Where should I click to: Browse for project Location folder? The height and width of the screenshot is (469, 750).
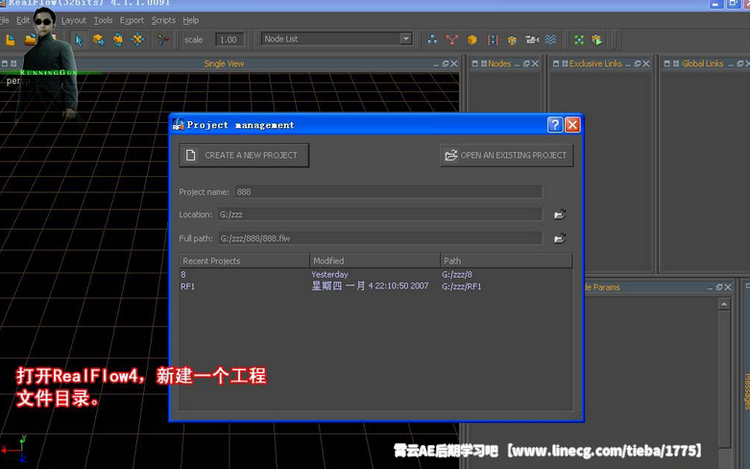pos(559,214)
